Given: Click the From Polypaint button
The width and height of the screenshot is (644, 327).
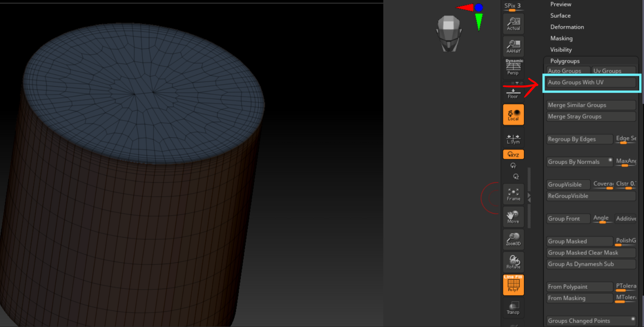Looking at the screenshot, I should coord(580,287).
